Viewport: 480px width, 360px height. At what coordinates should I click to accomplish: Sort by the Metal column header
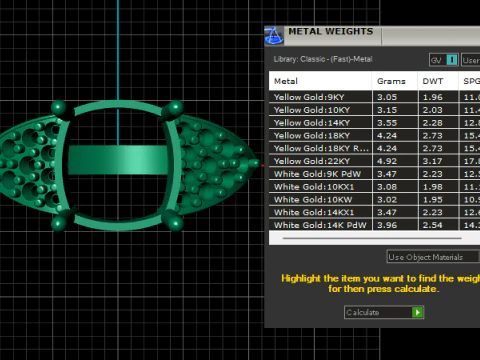tap(320, 81)
